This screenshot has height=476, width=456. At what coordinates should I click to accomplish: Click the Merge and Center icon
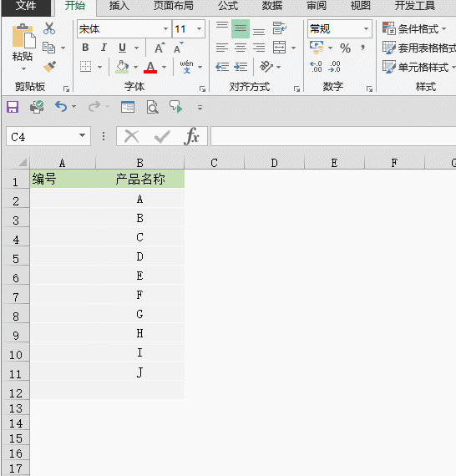[279, 48]
